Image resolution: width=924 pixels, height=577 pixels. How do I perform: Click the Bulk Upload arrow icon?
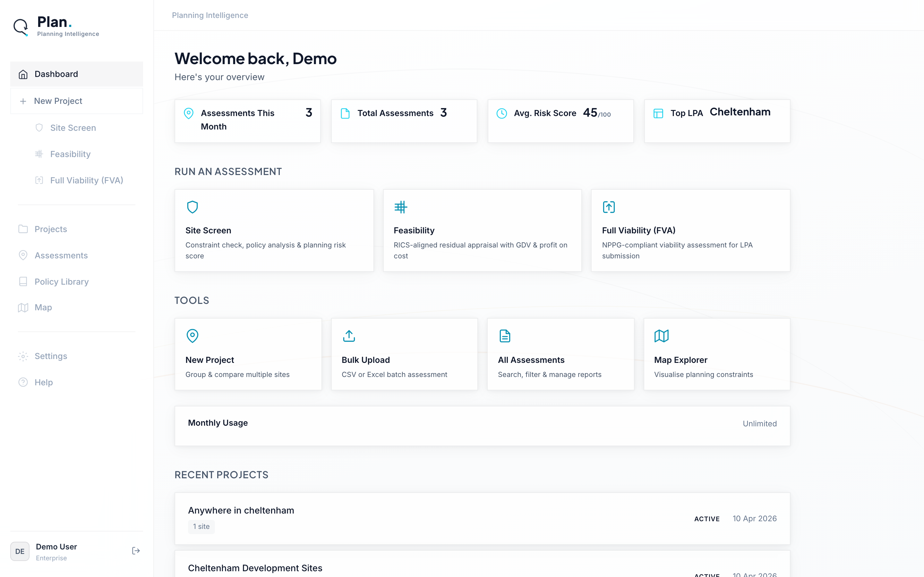[x=348, y=335]
